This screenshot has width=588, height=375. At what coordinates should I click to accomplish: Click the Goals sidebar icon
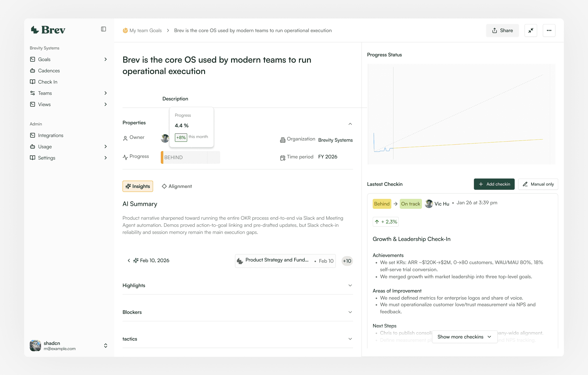pos(32,59)
